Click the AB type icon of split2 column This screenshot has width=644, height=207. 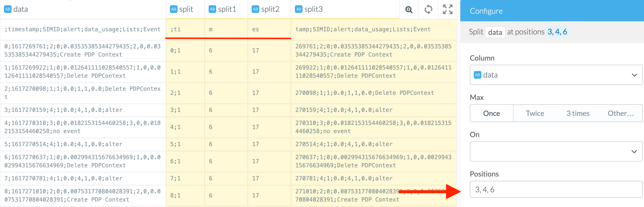tap(255, 9)
